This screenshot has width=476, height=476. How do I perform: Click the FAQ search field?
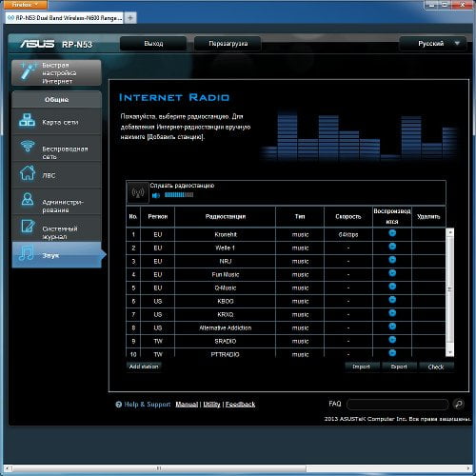[398, 405]
